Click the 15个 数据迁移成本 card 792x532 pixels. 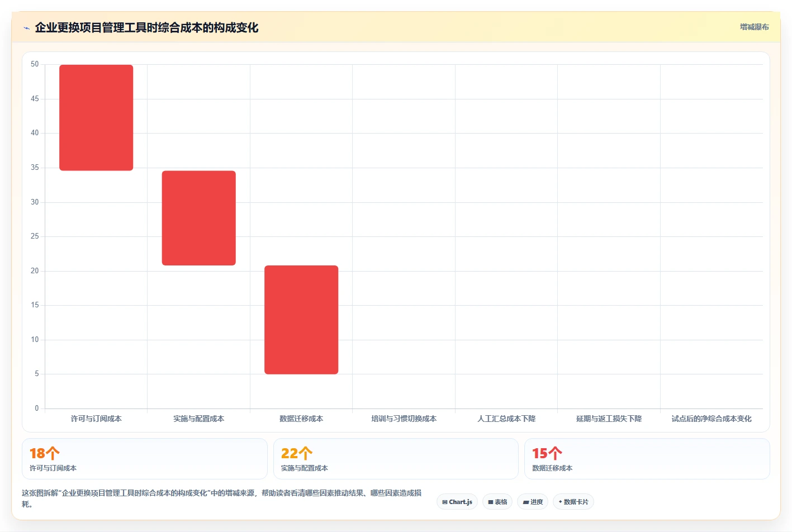pyautogui.click(x=647, y=459)
